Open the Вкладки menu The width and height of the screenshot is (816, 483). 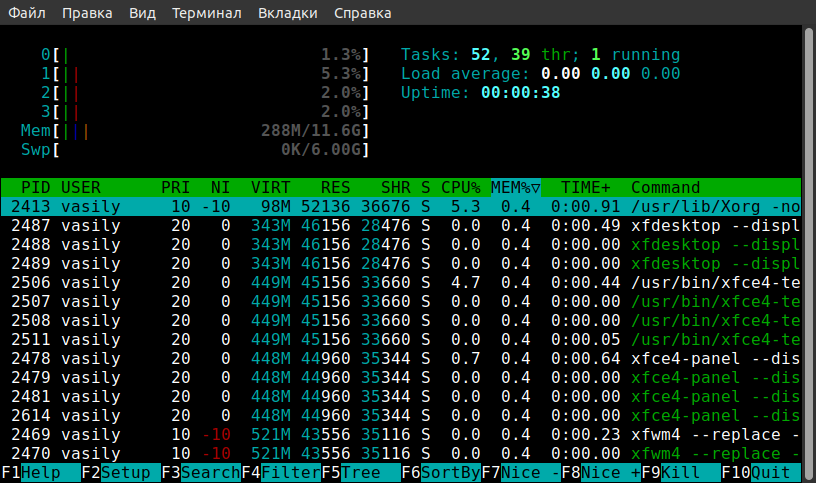pyautogui.click(x=288, y=13)
